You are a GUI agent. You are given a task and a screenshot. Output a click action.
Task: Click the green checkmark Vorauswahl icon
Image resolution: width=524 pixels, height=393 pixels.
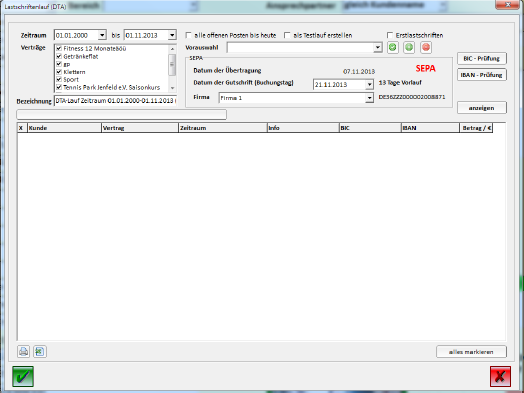[393, 47]
